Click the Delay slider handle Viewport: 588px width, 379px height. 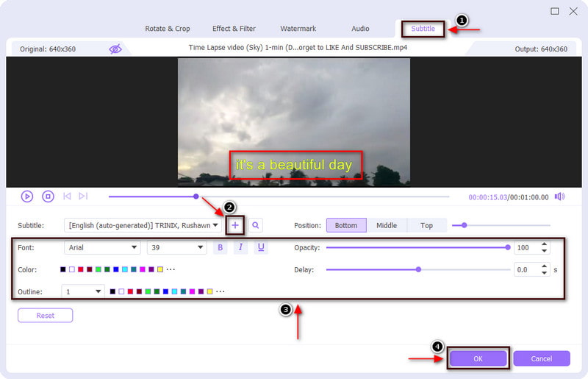tap(418, 269)
